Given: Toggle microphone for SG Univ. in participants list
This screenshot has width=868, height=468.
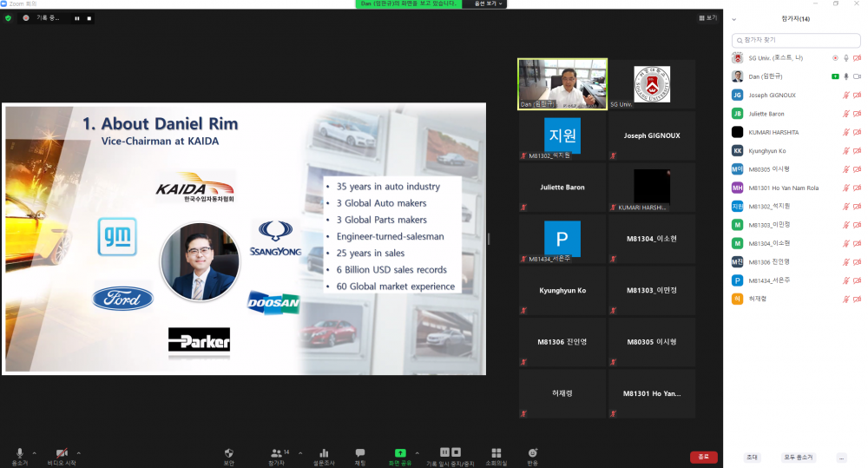Looking at the screenshot, I should pos(845,57).
